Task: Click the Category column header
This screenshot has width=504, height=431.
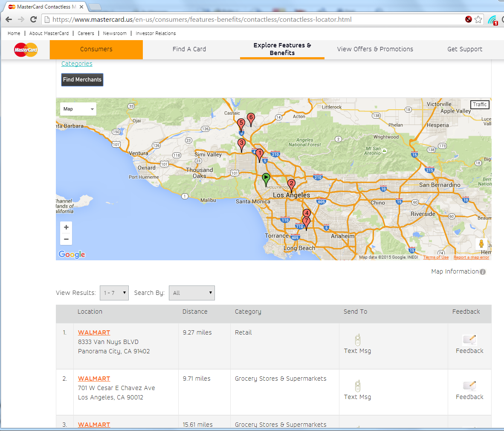Action: [x=248, y=312]
